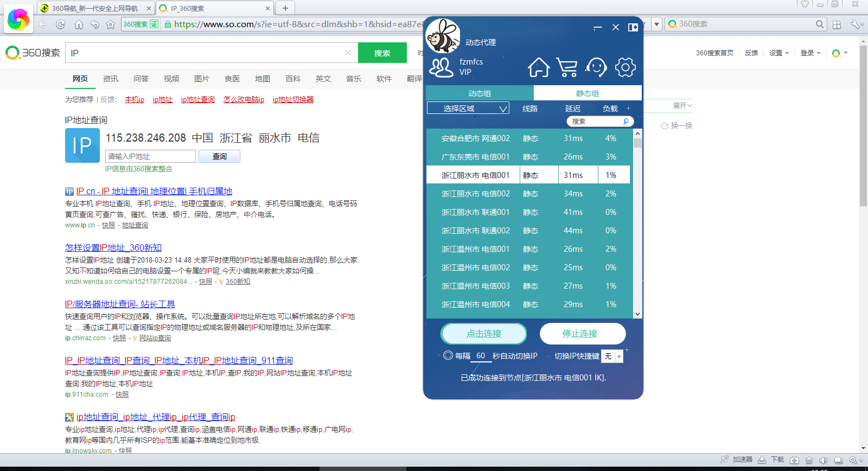Click the 60 seconds interval field

pos(481,356)
